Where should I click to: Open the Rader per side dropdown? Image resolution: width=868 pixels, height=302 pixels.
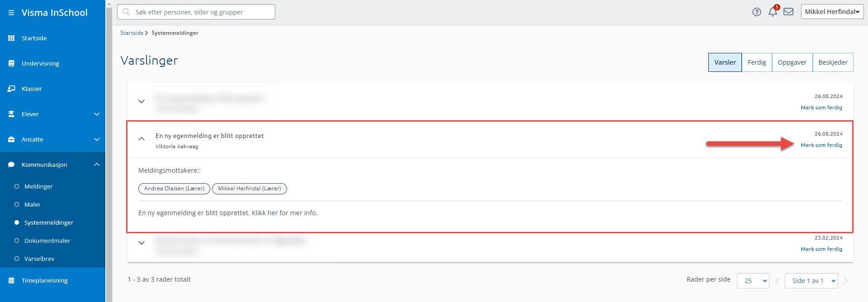click(753, 281)
